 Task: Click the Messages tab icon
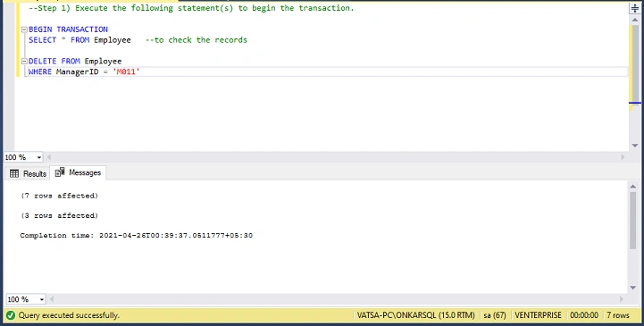click(60, 172)
